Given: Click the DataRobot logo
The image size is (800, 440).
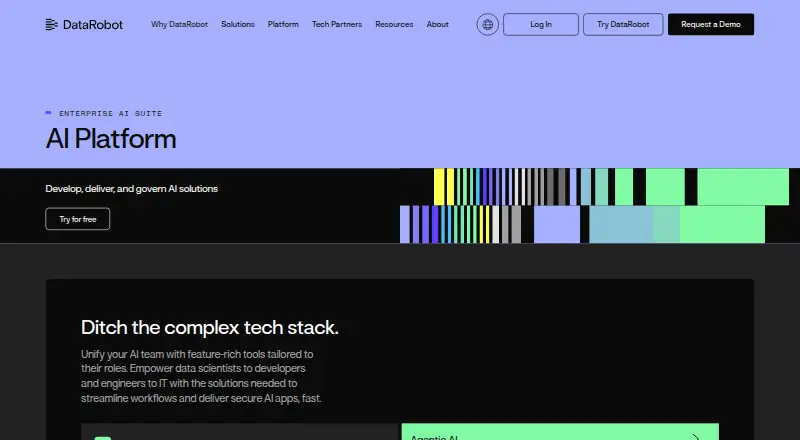Looking at the screenshot, I should (84, 25).
